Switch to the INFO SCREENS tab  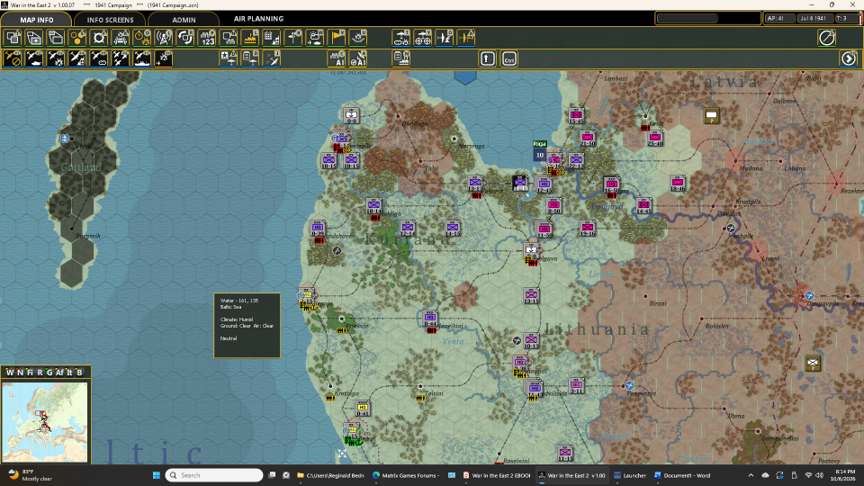point(110,19)
